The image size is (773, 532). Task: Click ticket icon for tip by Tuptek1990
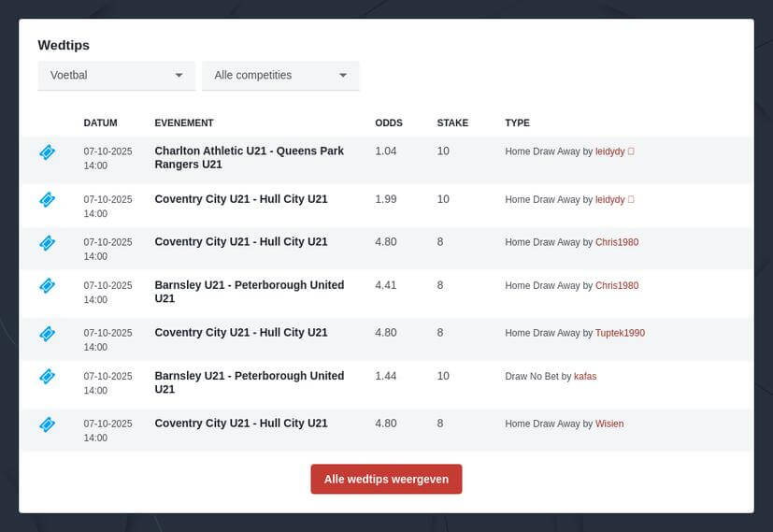pos(47,333)
